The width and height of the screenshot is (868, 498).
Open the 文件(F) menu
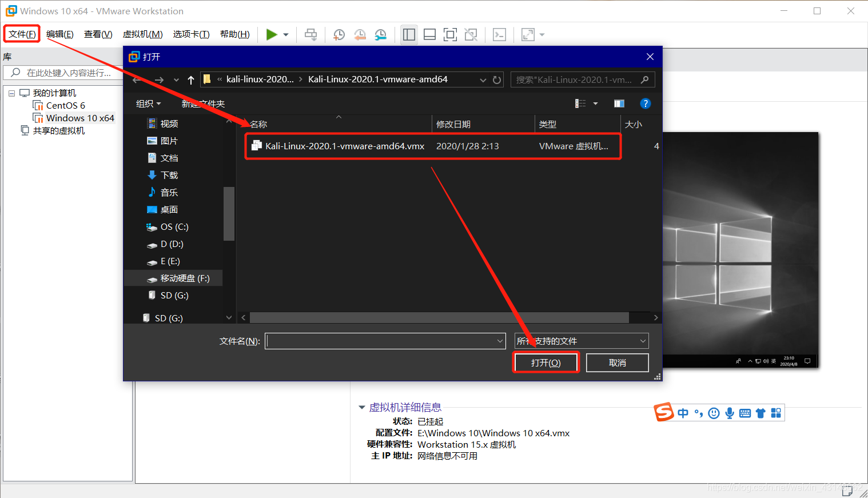pyautogui.click(x=22, y=34)
